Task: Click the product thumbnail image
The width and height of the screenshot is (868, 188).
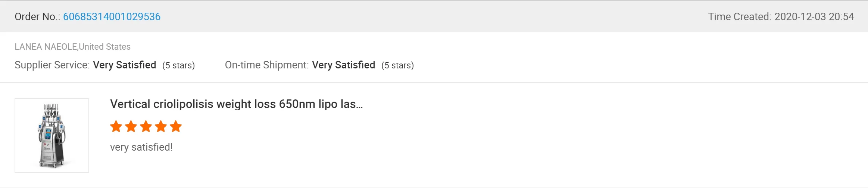Action: (52, 135)
